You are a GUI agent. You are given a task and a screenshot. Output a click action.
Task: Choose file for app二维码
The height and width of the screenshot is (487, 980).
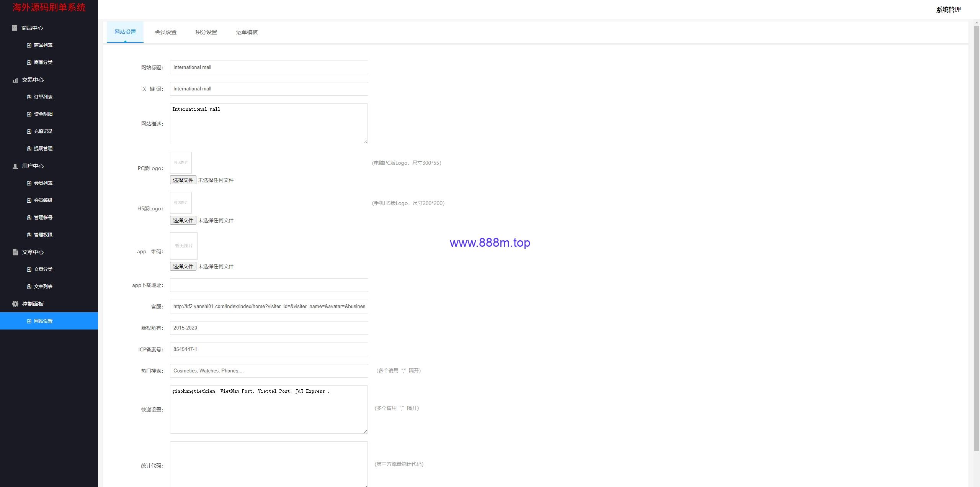pyautogui.click(x=183, y=266)
